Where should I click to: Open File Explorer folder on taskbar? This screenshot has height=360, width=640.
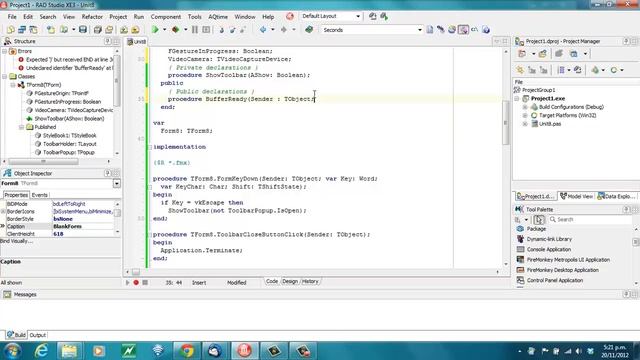pos(69,351)
